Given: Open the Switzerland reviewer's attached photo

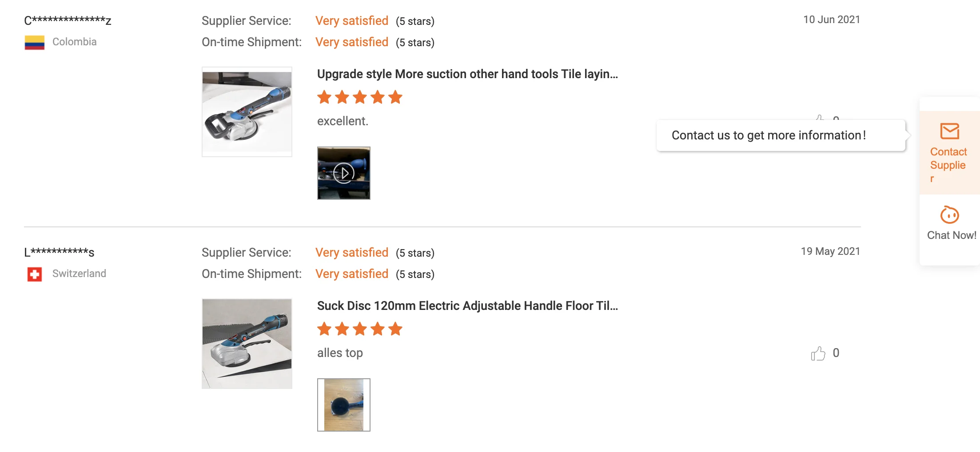Looking at the screenshot, I should coord(344,405).
